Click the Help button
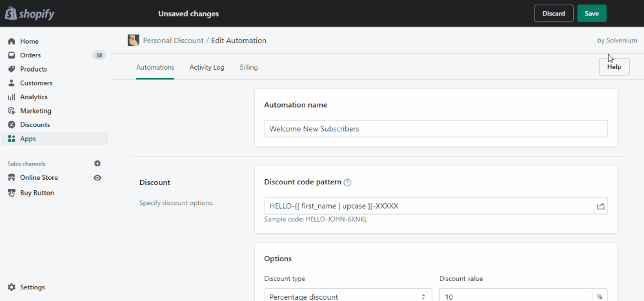This screenshot has width=644, height=301. [x=614, y=67]
